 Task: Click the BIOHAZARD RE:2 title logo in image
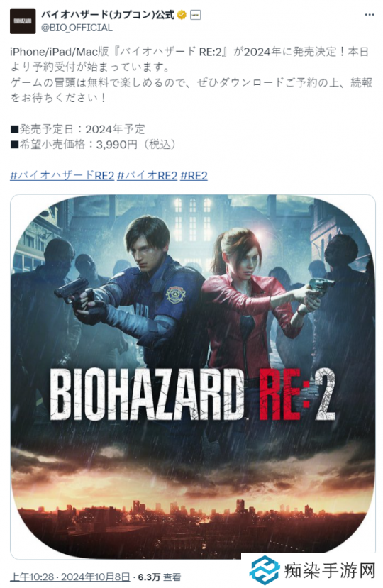[192, 394]
